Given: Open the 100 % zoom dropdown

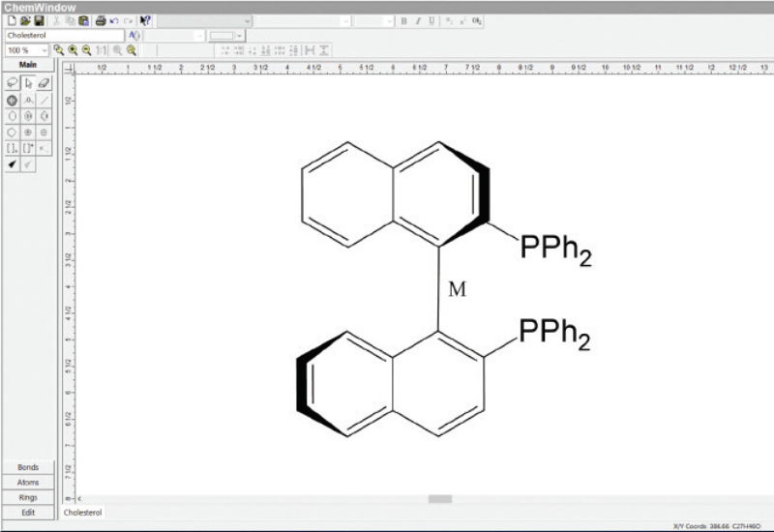Looking at the screenshot, I should point(44,49).
